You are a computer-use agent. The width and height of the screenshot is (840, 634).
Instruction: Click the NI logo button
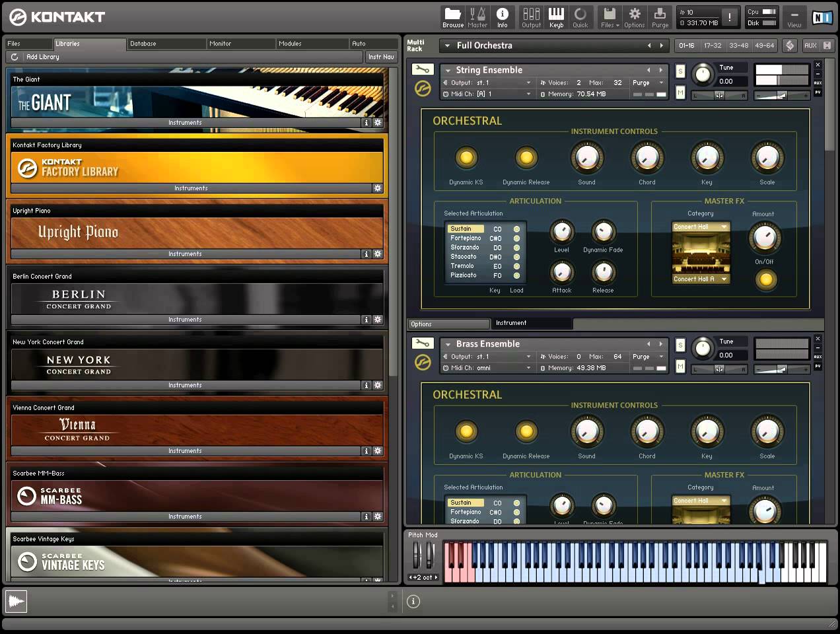pyautogui.click(x=822, y=17)
